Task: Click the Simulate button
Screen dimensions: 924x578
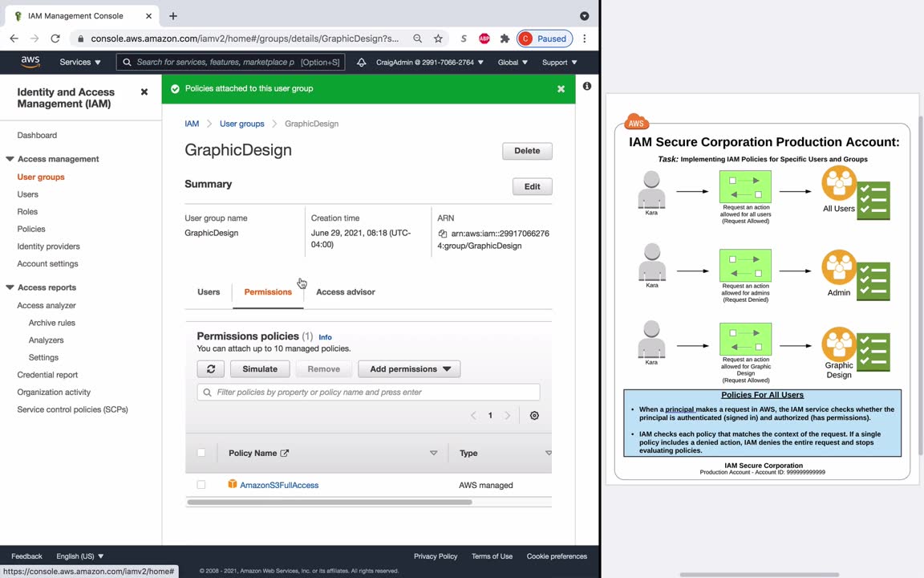Action: pos(260,368)
